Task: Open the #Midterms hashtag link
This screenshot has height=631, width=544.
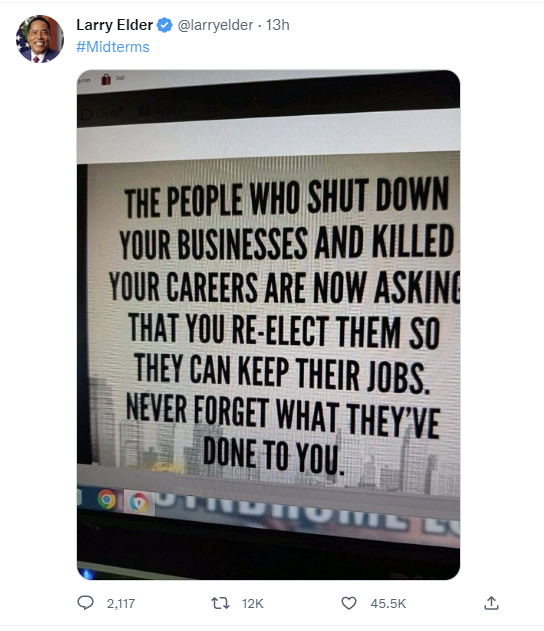Action: point(113,47)
